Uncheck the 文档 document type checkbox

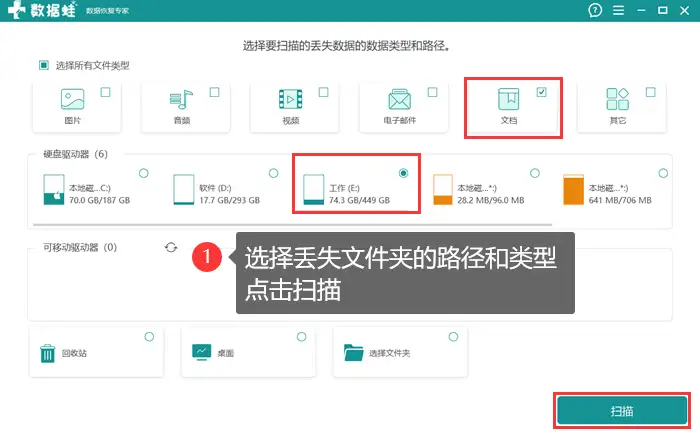[542, 92]
